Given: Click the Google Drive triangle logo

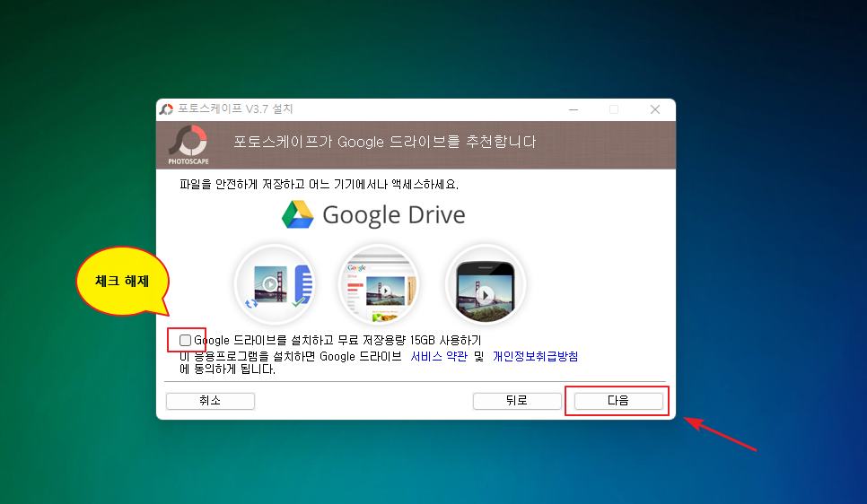Looking at the screenshot, I should (x=297, y=214).
